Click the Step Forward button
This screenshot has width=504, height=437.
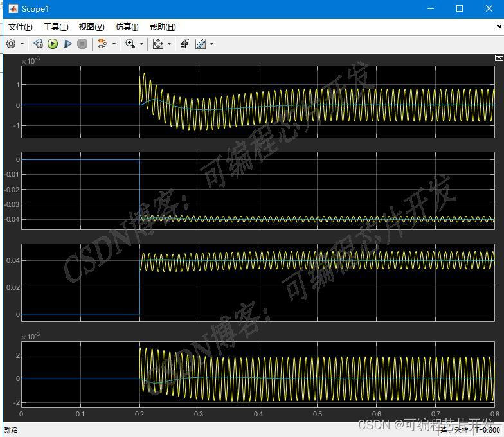click(67, 44)
